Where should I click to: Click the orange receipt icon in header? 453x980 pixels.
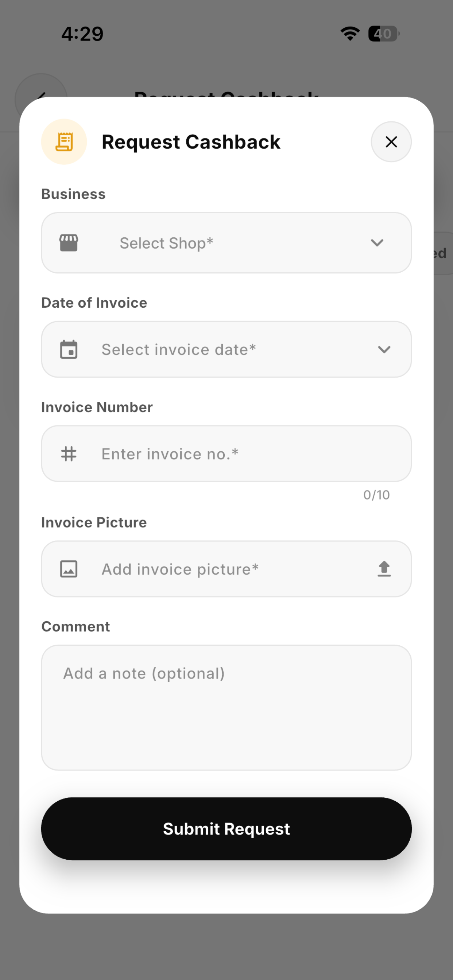[64, 142]
